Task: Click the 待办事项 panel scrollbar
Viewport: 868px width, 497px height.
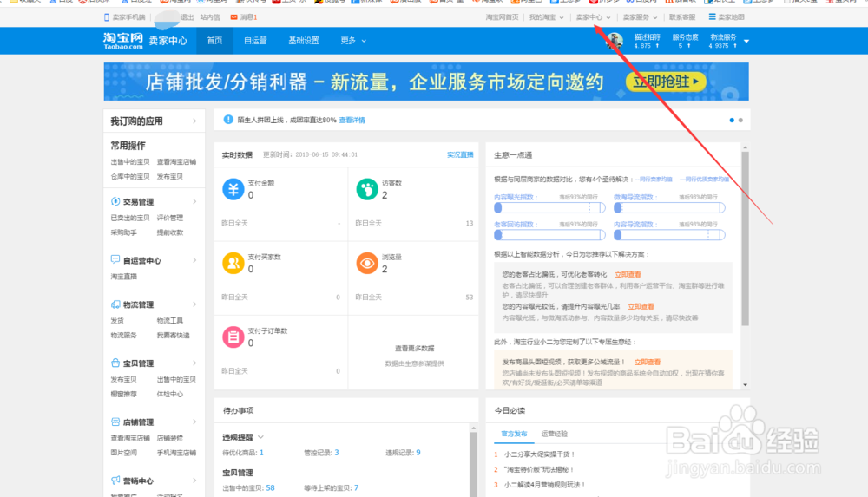Action: click(x=473, y=464)
